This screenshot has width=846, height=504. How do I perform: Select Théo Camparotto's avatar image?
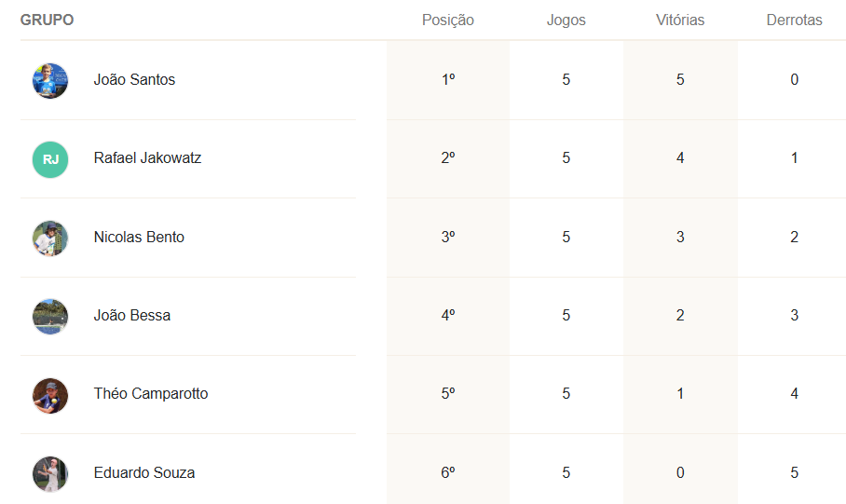pos(50,395)
